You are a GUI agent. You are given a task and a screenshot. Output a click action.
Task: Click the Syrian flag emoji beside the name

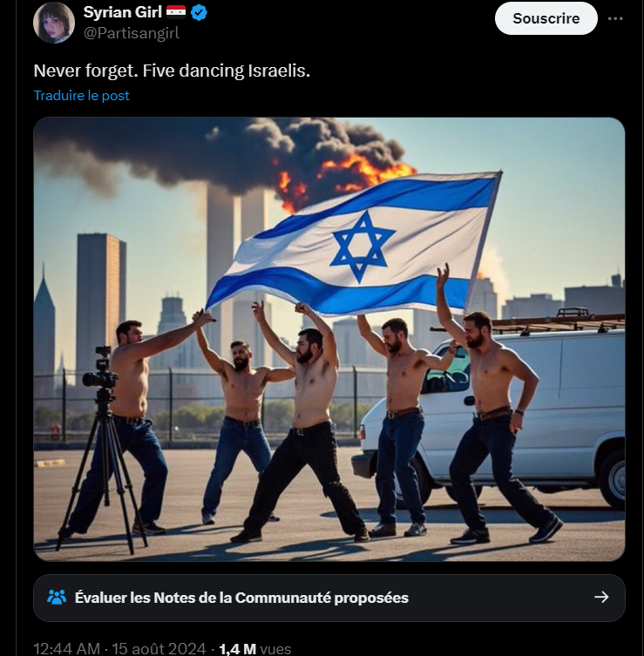(176, 13)
